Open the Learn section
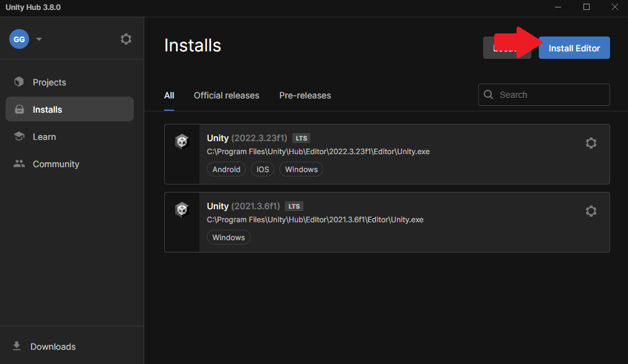The height and width of the screenshot is (364, 628). coord(70,137)
